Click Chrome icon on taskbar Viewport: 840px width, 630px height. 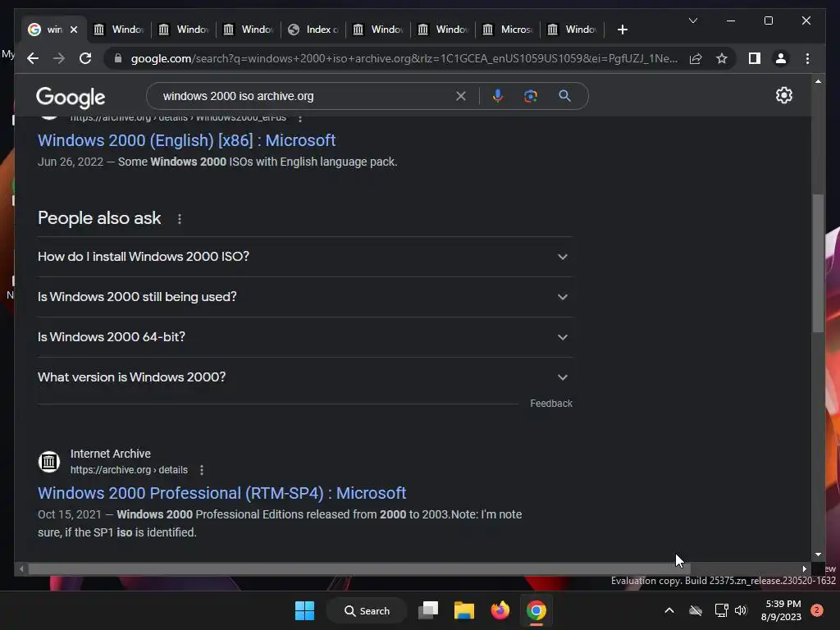(536, 610)
